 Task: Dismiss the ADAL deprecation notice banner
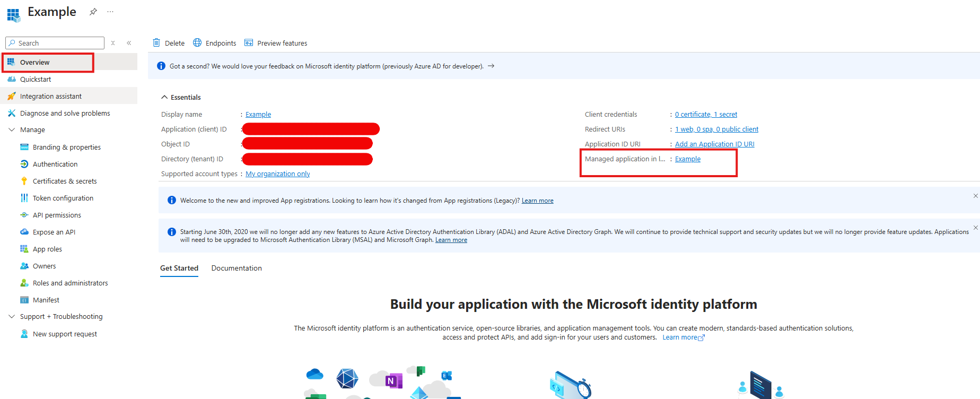point(975,228)
